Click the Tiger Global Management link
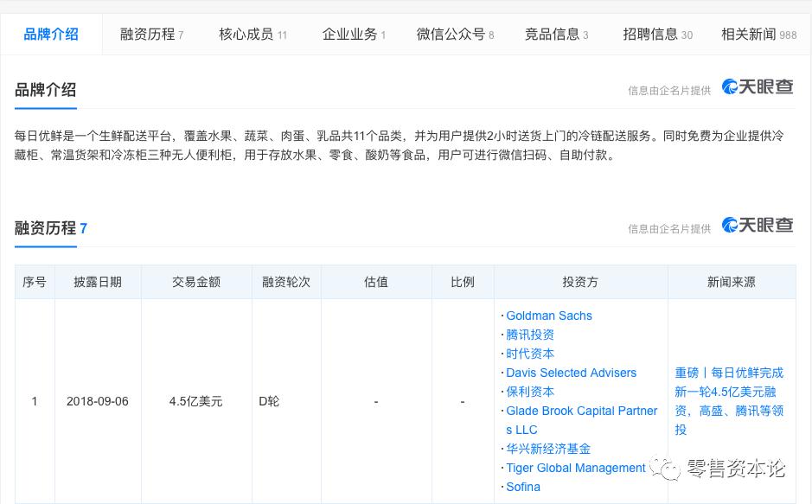Image resolution: width=812 pixels, height=504 pixels. coord(575,468)
